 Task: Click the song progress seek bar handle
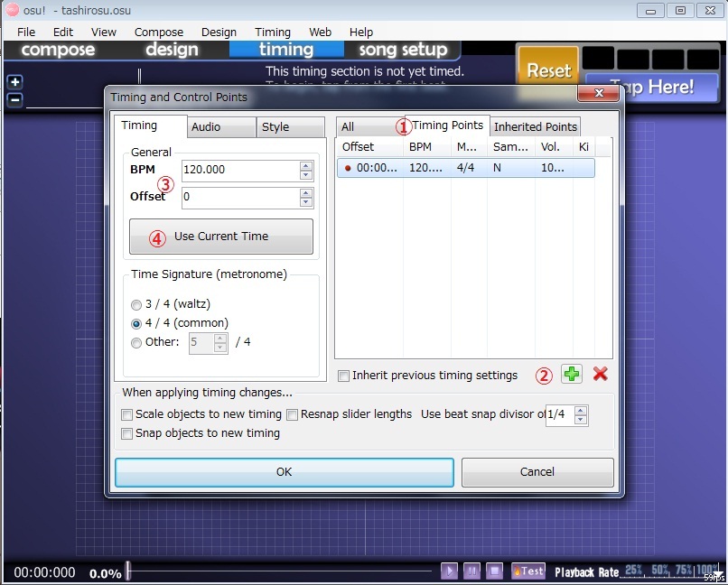[x=128, y=571]
